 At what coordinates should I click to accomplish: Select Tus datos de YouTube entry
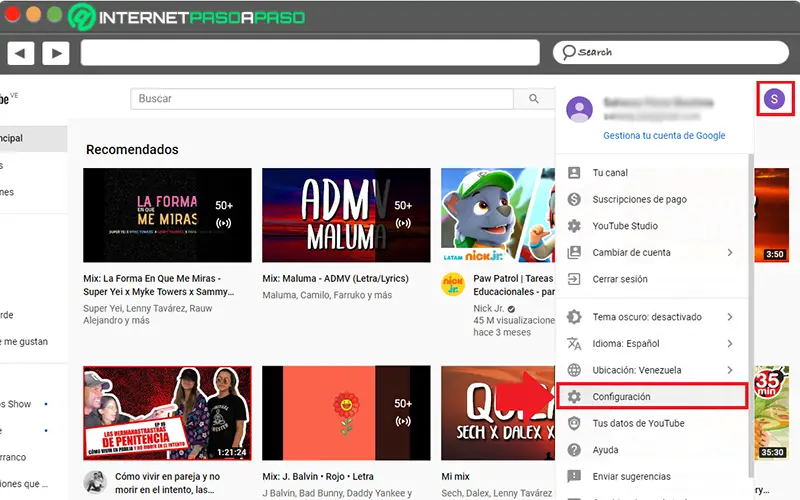tap(652, 423)
